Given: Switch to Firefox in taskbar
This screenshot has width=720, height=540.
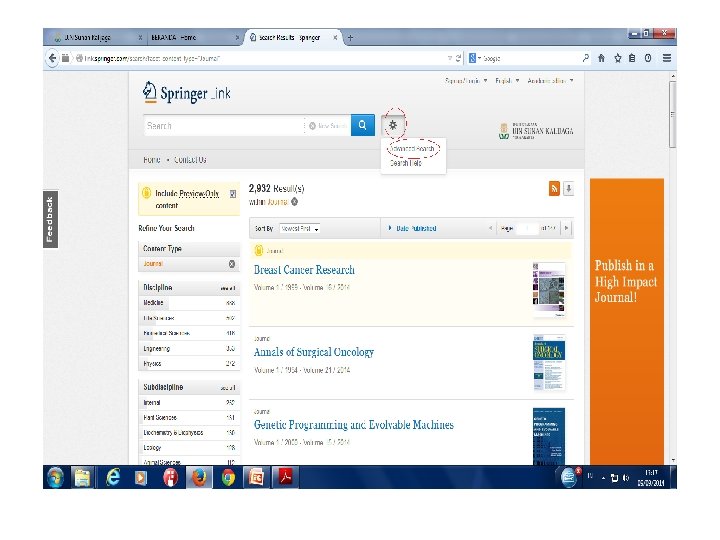Looking at the screenshot, I should [x=199, y=478].
